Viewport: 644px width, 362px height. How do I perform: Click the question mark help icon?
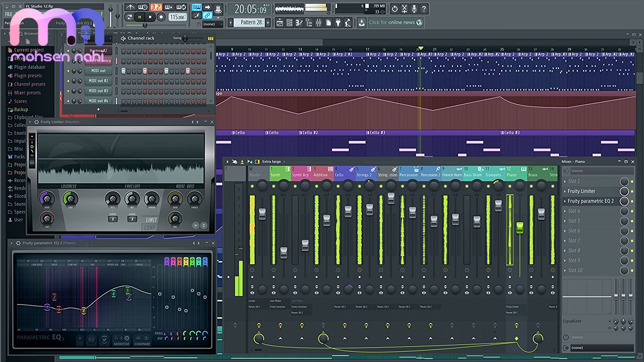[x=424, y=9]
